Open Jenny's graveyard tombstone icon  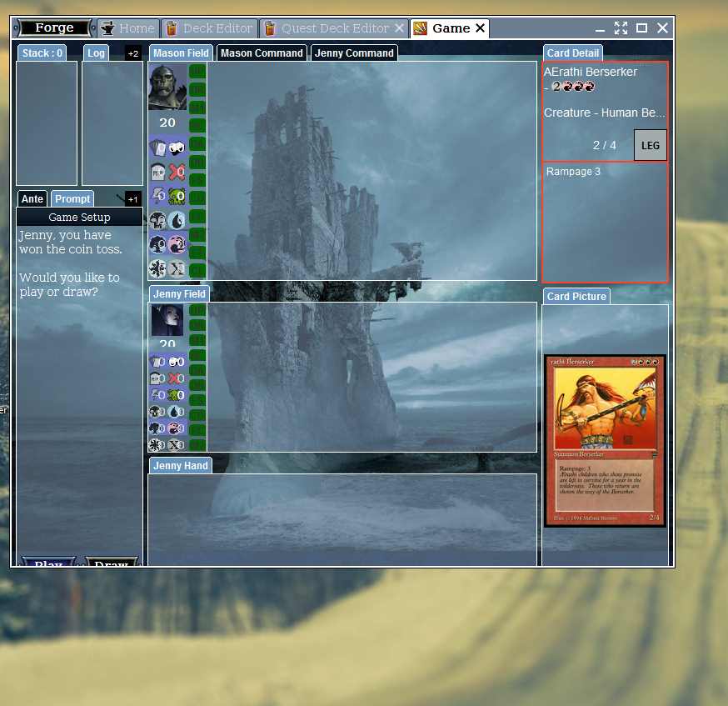[157, 378]
